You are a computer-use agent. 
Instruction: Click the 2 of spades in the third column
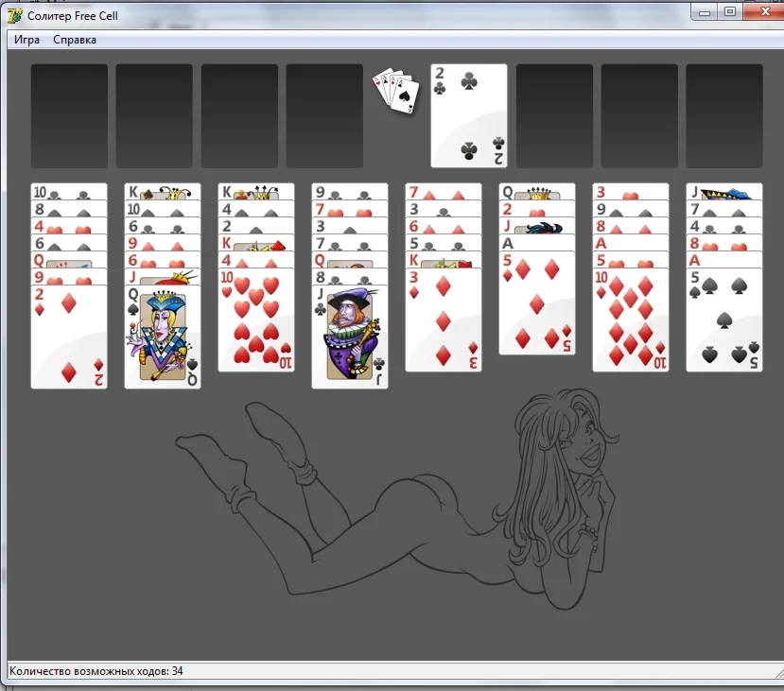(x=256, y=226)
